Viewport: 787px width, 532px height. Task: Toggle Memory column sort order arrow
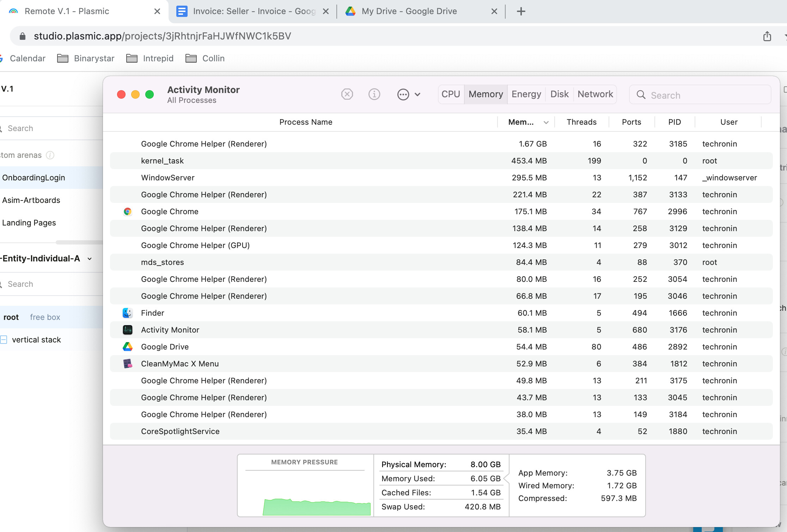point(546,123)
